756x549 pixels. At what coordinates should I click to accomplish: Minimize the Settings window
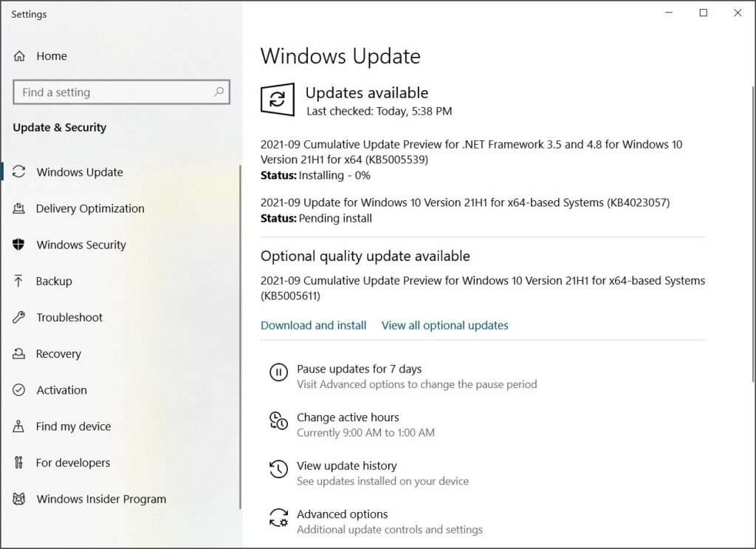pos(669,13)
